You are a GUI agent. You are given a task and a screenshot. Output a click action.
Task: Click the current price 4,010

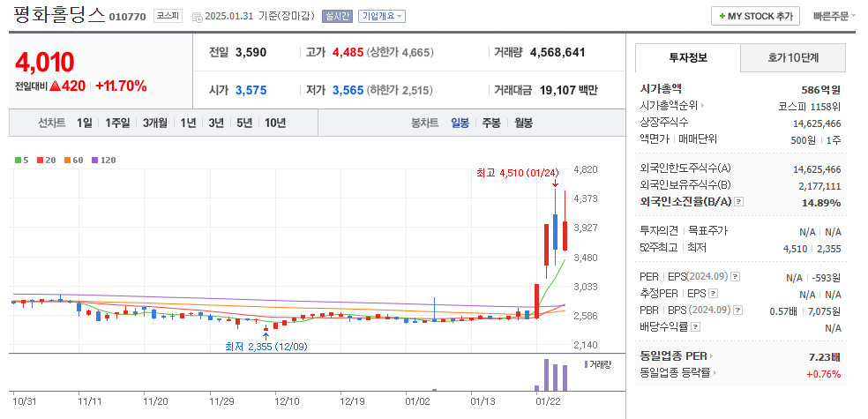(45, 63)
